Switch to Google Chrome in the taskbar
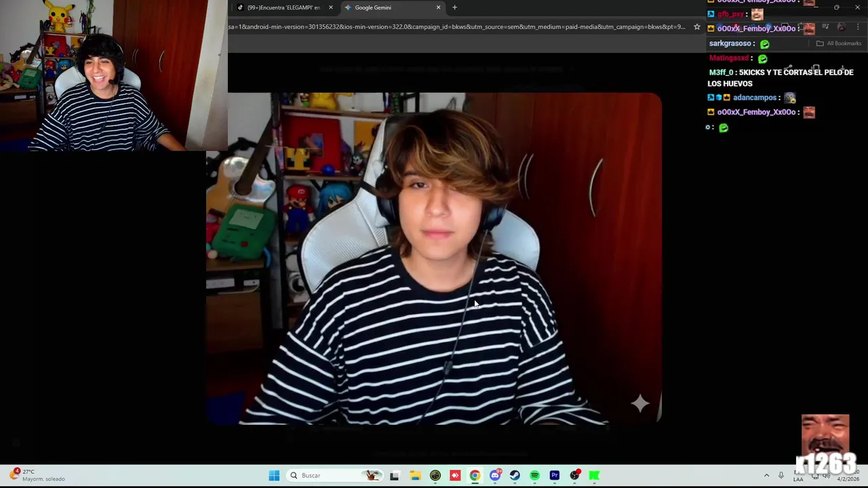This screenshot has height=488, width=868. coord(475,475)
